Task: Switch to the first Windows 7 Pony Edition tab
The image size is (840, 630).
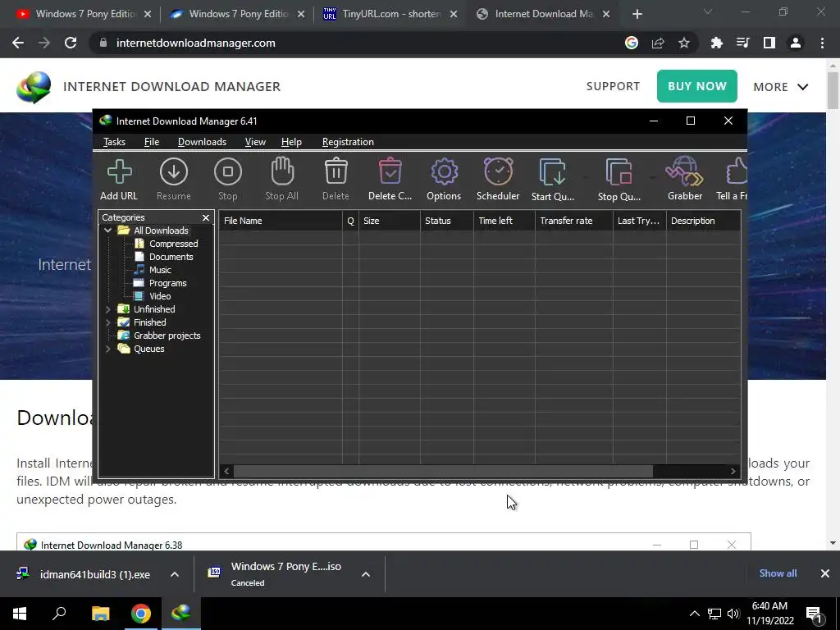Action: tap(84, 14)
